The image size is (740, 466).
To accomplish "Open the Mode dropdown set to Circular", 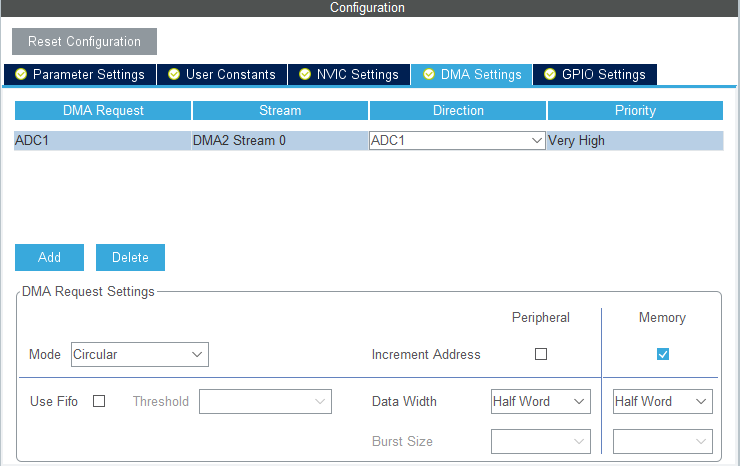I will pos(140,355).
